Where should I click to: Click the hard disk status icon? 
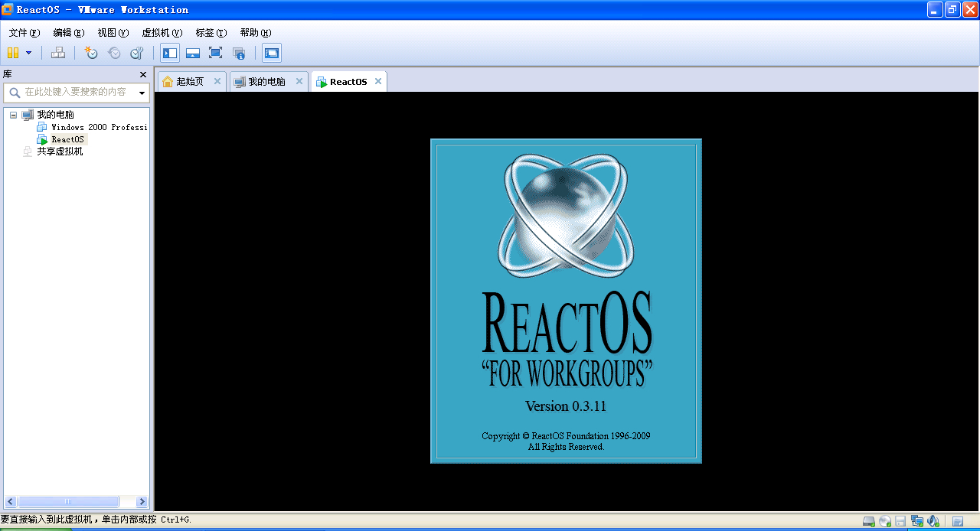tap(869, 521)
